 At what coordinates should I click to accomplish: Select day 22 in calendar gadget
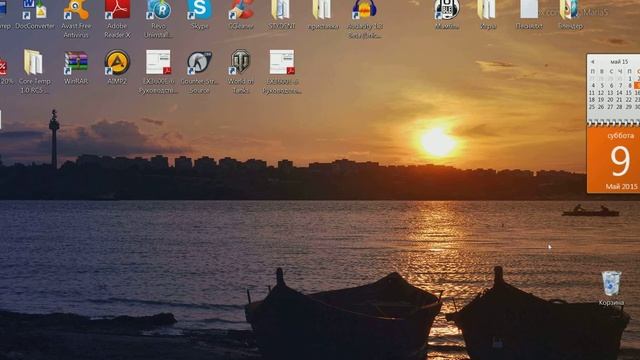[629, 100]
